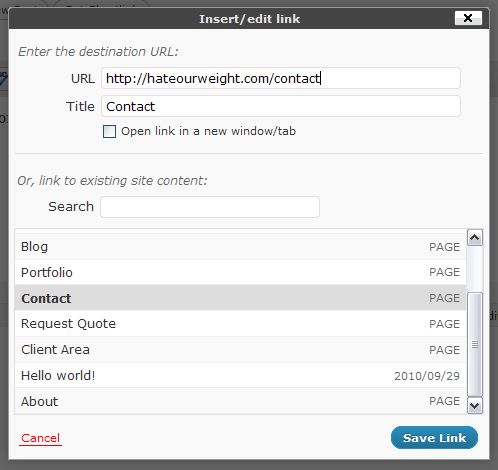Click the scrollbar track above the thumb
The height and width of the screenshot is (470, 498).
pyautogui.click(x=475, y=269)
